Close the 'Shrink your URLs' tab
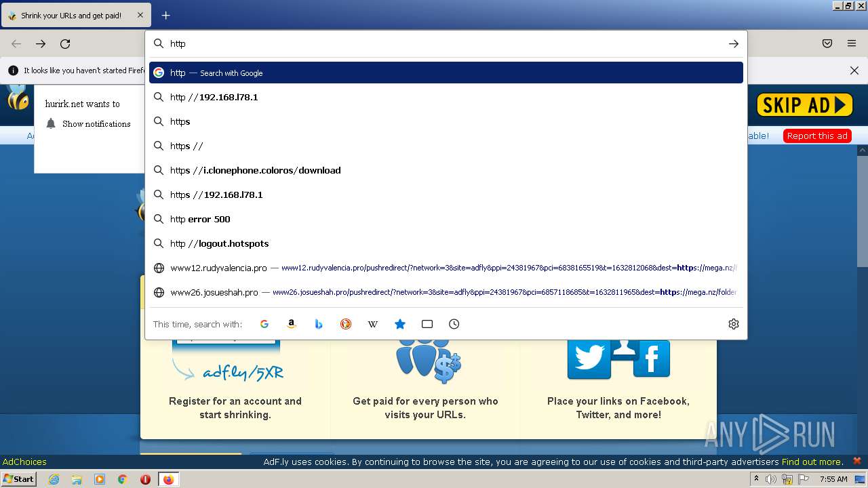Viewport: 868px width, 488px height. 140,15
